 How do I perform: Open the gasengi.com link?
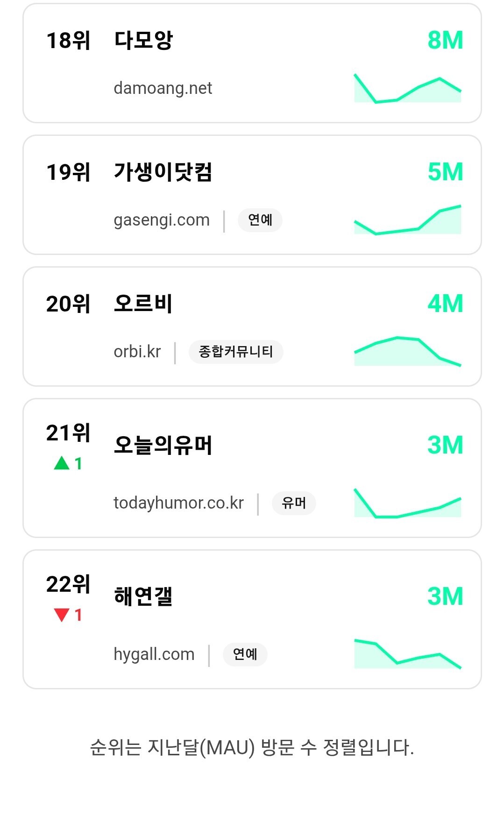(162, 220)
